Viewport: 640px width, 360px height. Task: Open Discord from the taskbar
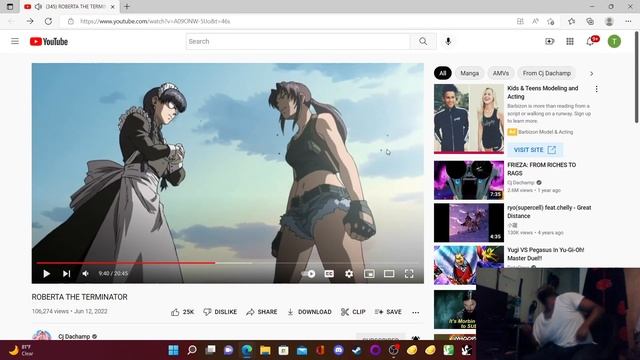338,350
